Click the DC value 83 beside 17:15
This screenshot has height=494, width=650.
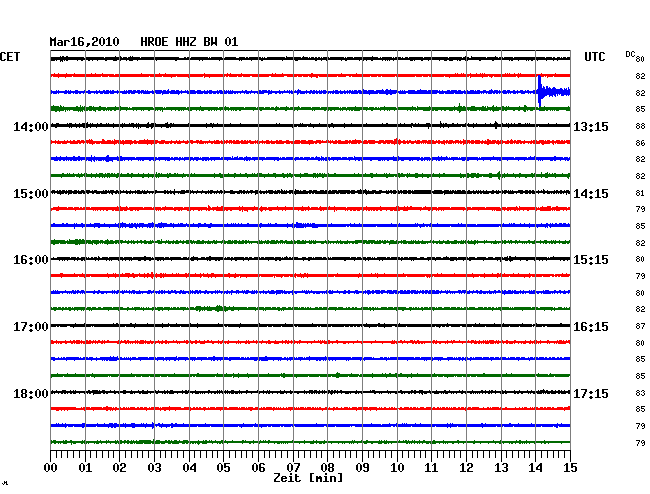[640, 393]
